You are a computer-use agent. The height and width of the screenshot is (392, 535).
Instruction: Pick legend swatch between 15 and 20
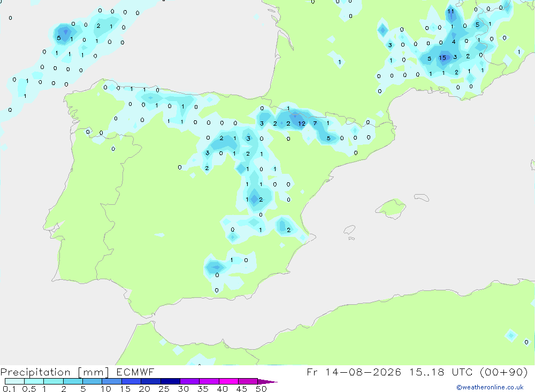tap(131, 381)
